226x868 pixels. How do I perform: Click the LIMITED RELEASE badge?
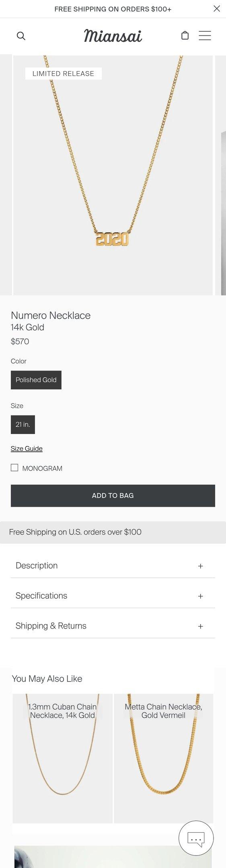tap(64, 74)
